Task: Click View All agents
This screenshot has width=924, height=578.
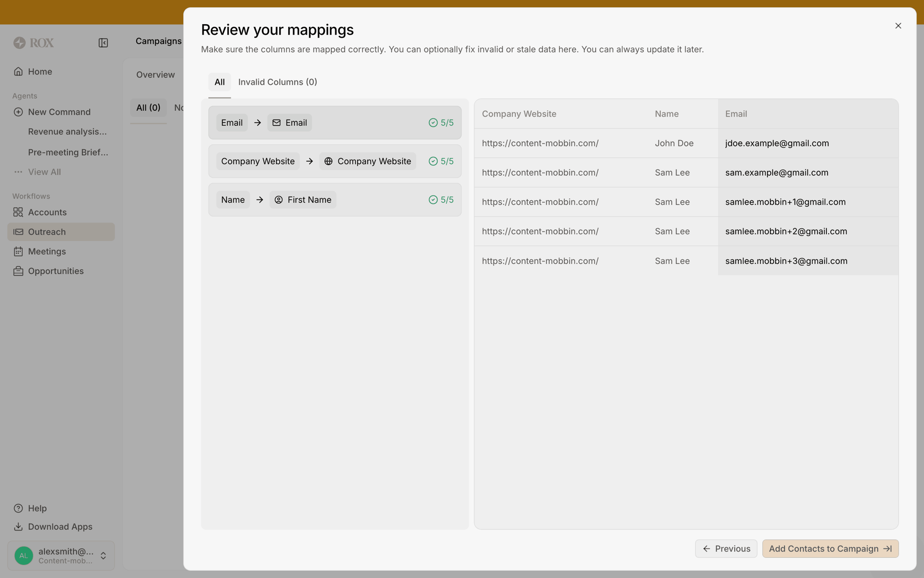Action: [x=44, y=172]
